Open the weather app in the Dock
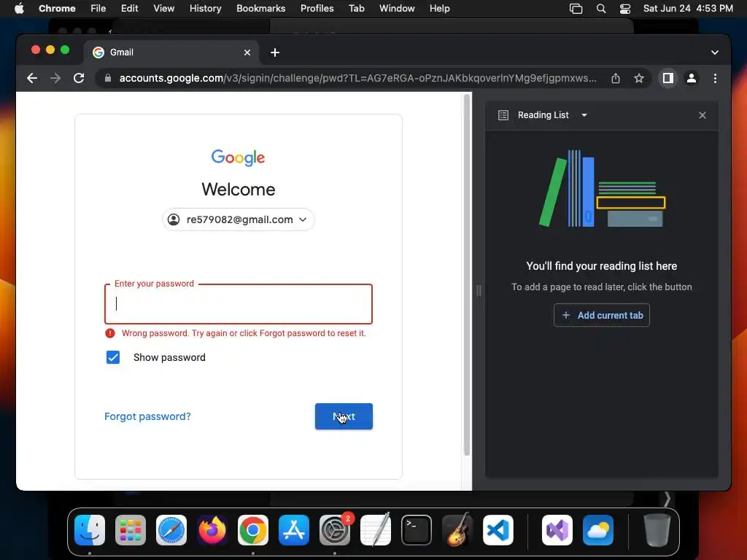This screenshot has height=560, width=747. click(598, 530)
